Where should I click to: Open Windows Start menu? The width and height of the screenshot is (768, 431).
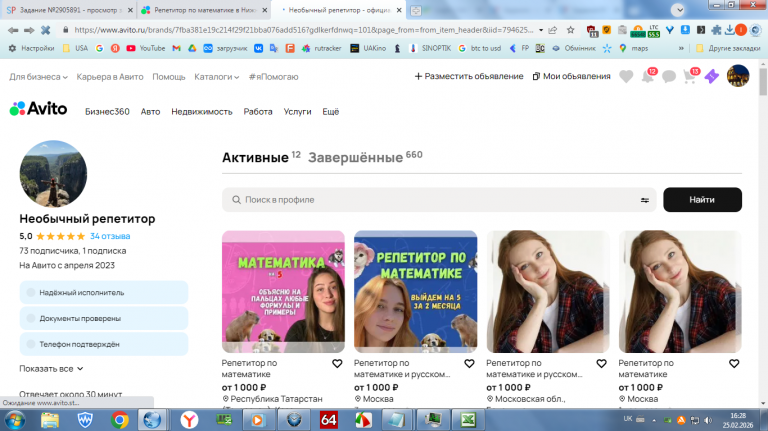pos(16,420)
